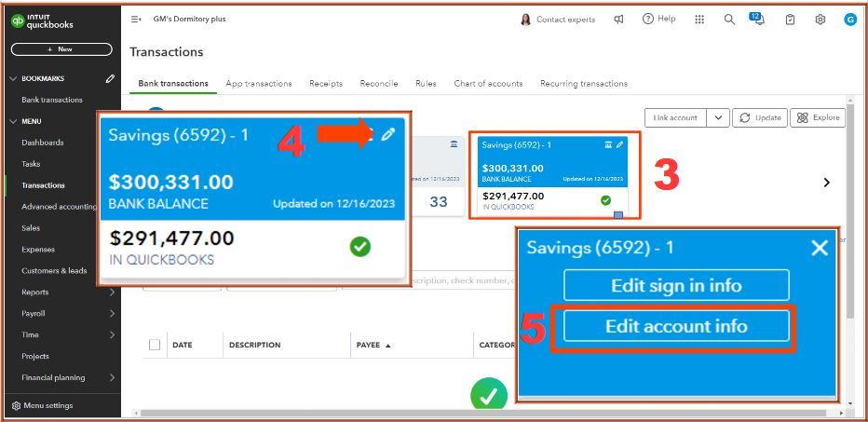Open Transactions in sidebar

[43, 185]
